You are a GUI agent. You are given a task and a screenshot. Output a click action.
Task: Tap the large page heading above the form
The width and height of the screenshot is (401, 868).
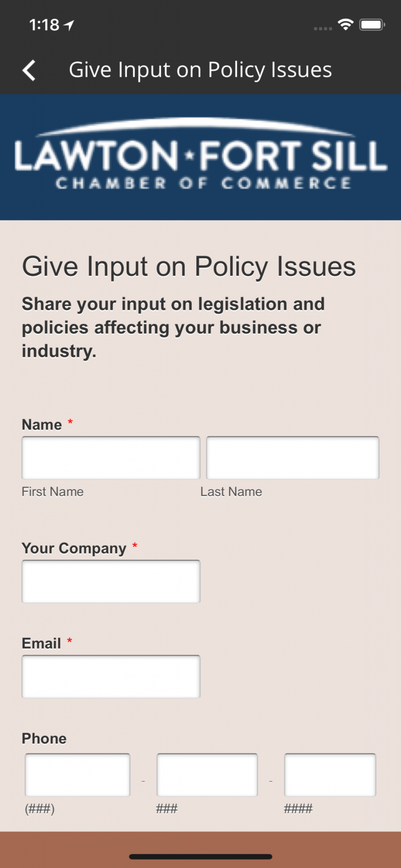click(x=189, y=266)
